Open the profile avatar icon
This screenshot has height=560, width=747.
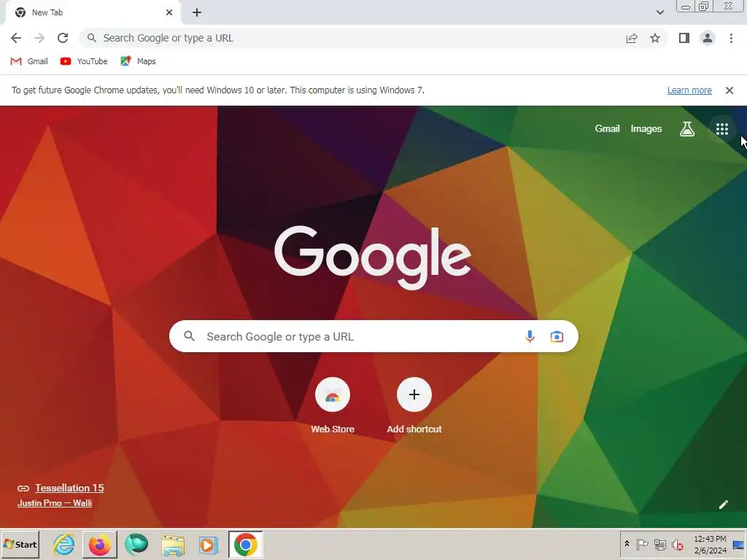(708, 38)
